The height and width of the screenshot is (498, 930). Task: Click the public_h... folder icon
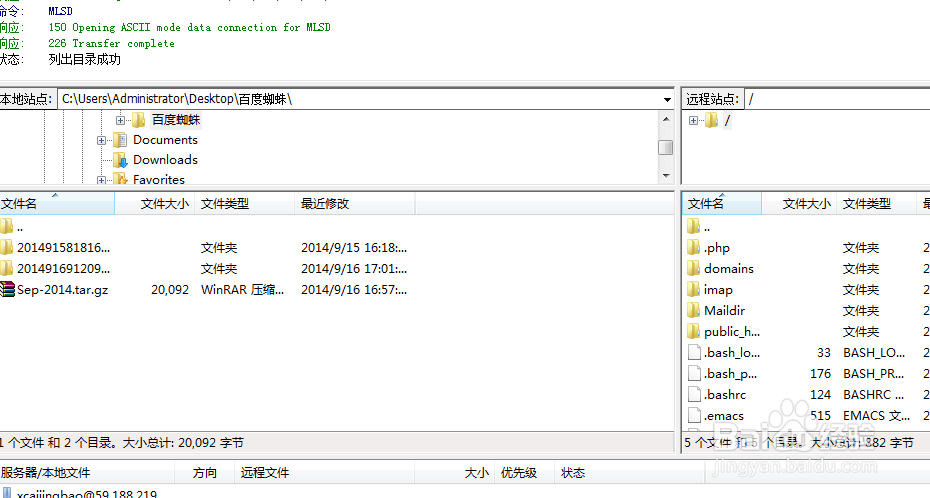tap(694, 331)
